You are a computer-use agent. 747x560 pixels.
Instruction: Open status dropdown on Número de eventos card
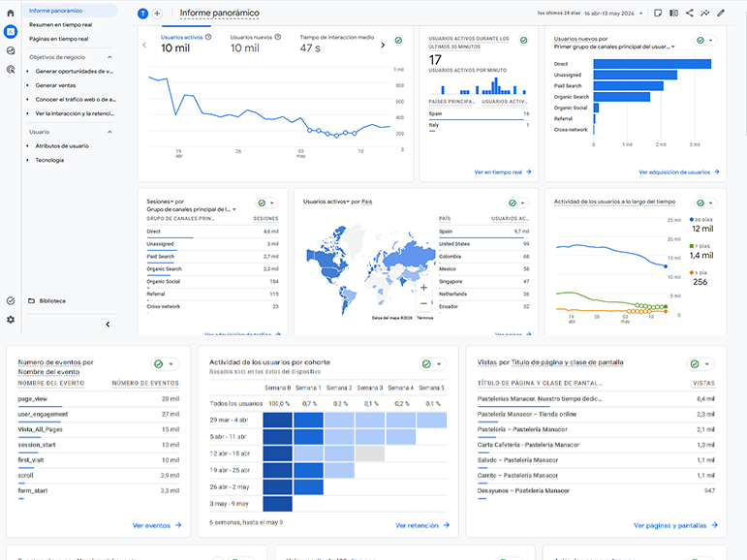point(165,364)
